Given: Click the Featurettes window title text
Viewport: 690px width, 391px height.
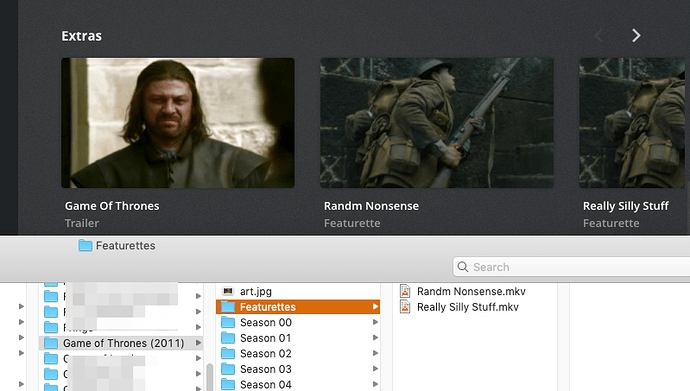Looking at the screenshot, I should (125, 245).
